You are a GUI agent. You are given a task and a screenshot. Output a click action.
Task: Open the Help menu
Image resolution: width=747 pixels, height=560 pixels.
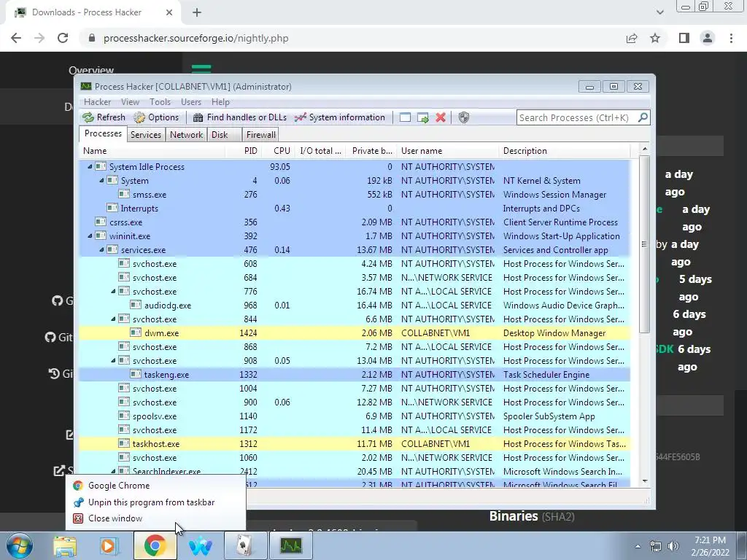[220, 102]
